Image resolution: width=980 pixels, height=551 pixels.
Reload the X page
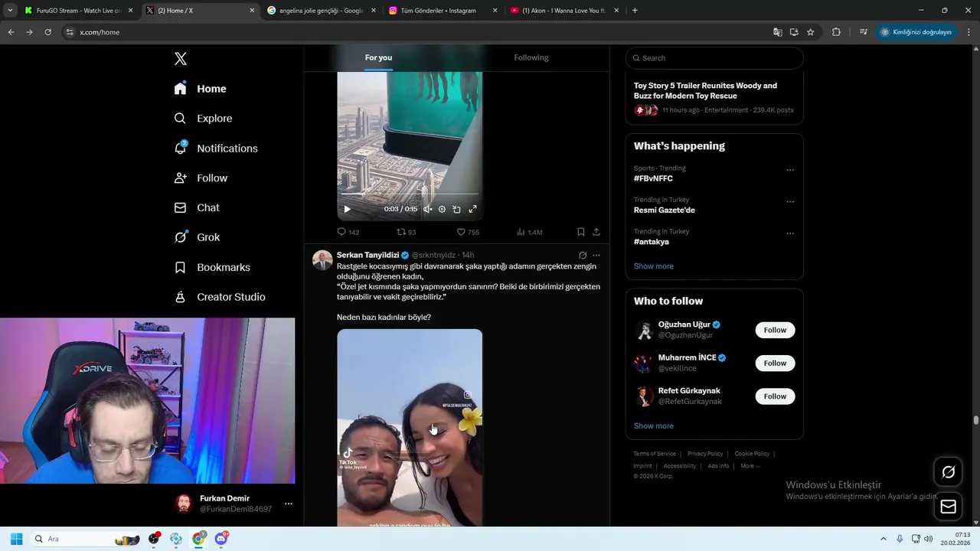click(47, 32)
